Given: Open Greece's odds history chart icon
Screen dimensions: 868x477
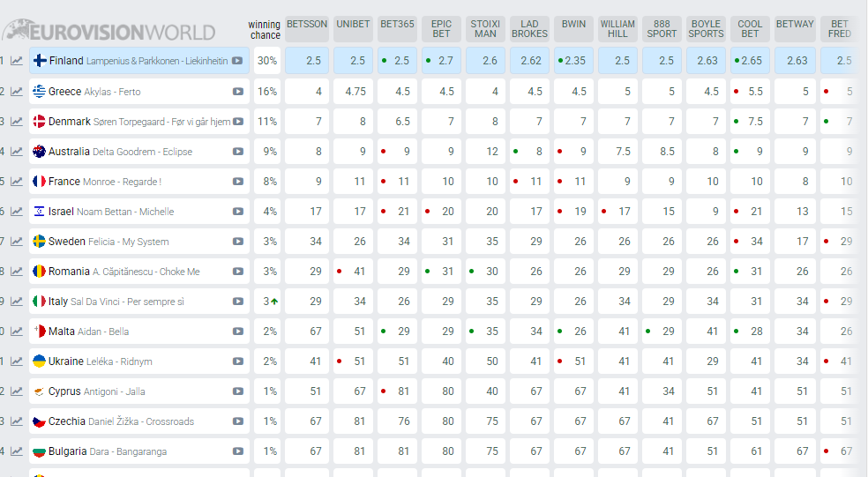Looking at the screenshot, I should 17,92.
